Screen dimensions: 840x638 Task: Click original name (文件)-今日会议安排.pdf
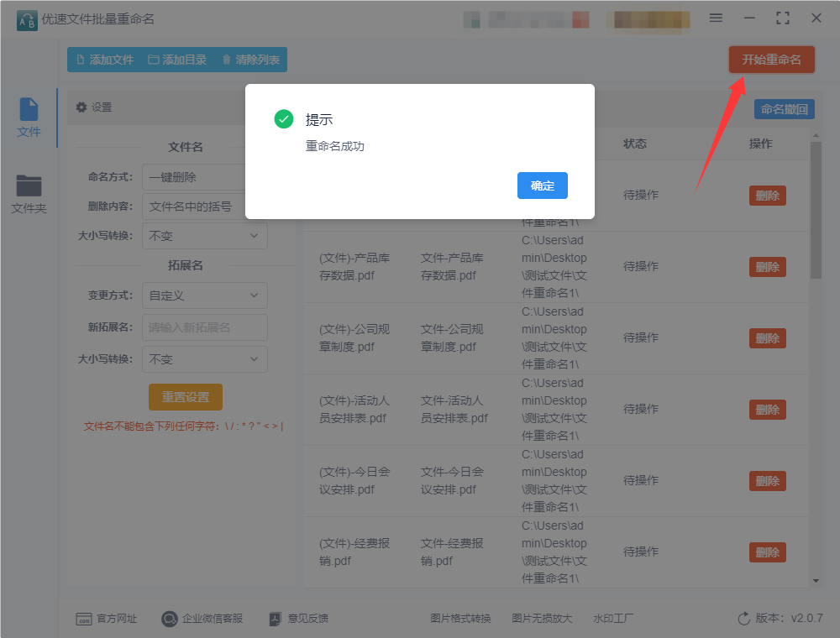click(354, 481)
